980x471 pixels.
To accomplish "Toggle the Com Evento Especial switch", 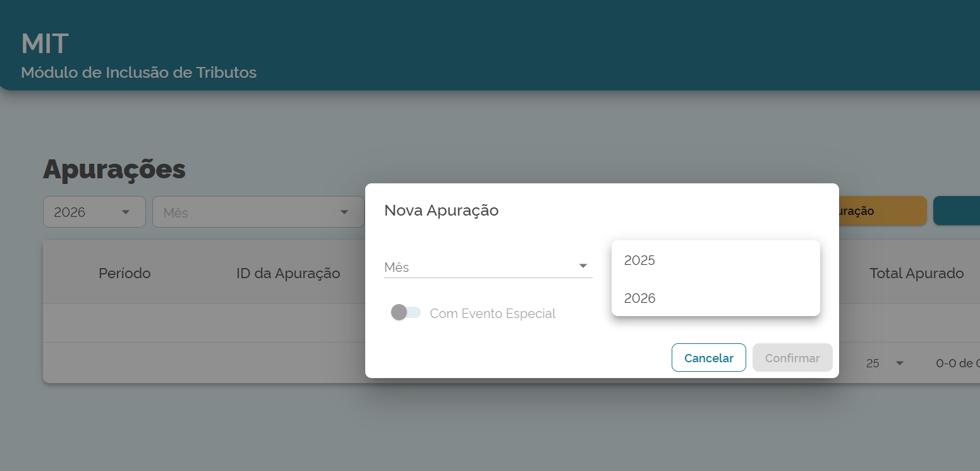I will (x=406, y=312).
